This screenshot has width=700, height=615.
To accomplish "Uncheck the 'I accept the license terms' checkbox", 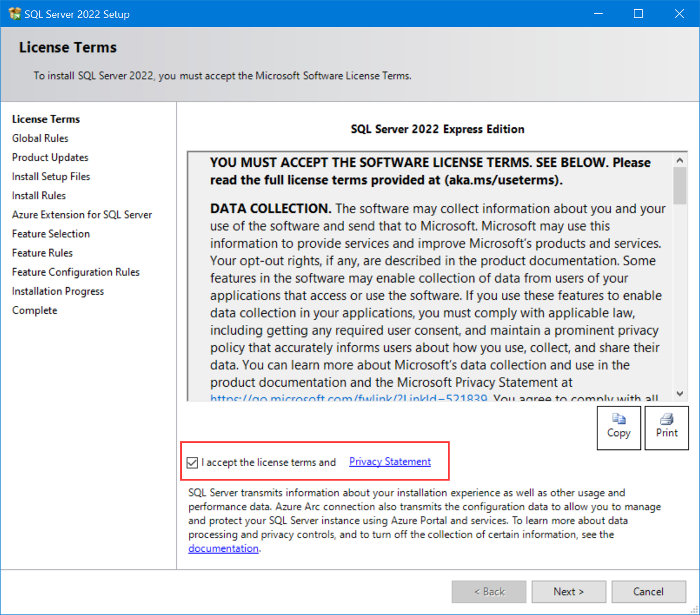I will 192,462.
